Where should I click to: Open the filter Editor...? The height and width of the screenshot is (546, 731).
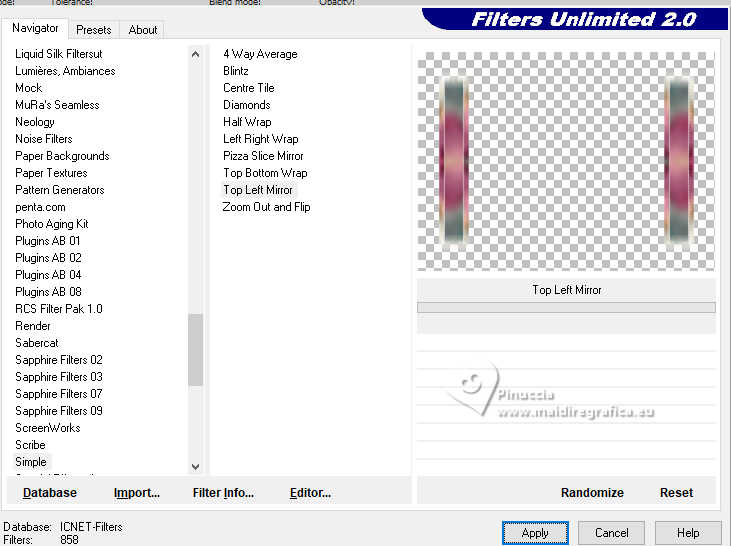coord(310,493)
